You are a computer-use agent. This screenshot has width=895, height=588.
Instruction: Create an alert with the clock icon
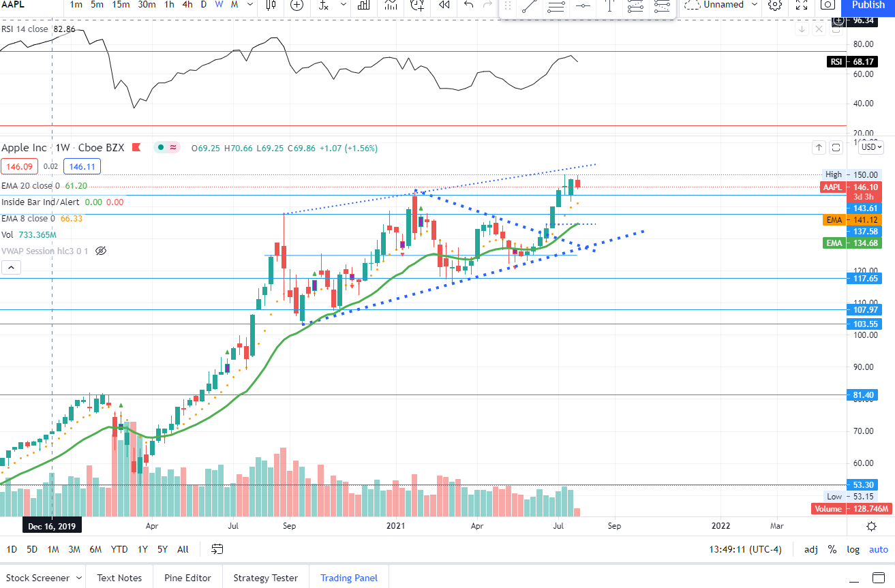417,5
